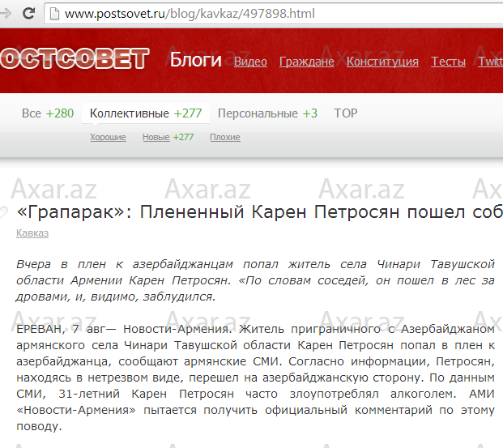The image size is (503, 448).
Task: Click the forward navigation arrow
Action: [6, 14]
